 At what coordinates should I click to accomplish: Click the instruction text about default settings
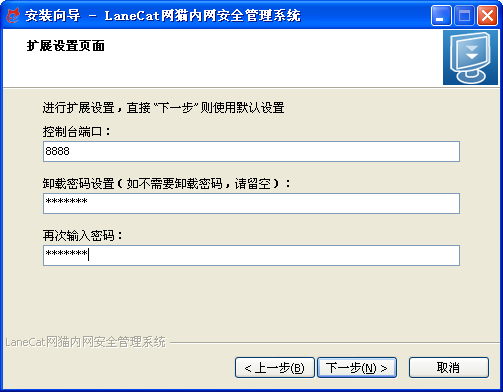[163, 108]
